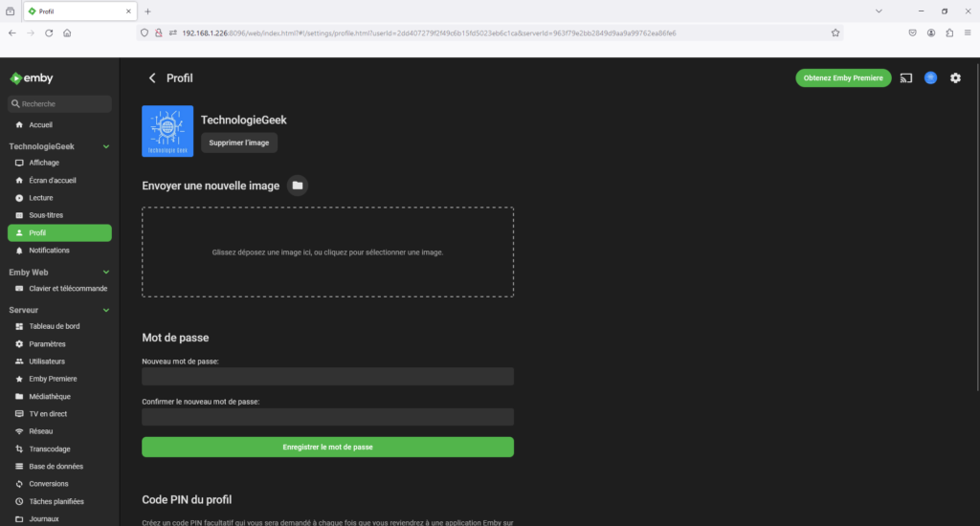Screen dimensions: 980x526
Task: Open Tableau de bord in sidebar
Action: pos(54,326)
